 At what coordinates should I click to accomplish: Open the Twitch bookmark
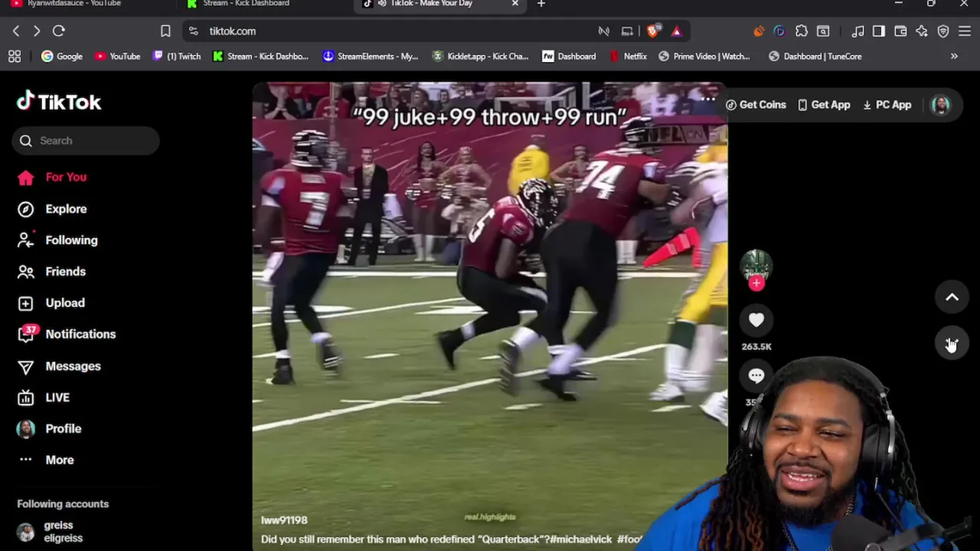pyautogui.click(x=177, y=57)
